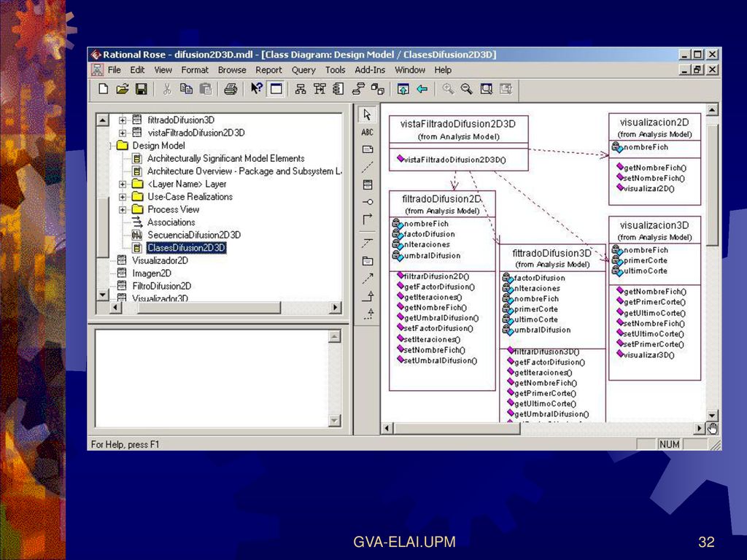Select ClasesDifusion2D3D in the browser tree
The height and width of the screenshot is (560, 747).
pyautogui.click(x=186, y=248)
